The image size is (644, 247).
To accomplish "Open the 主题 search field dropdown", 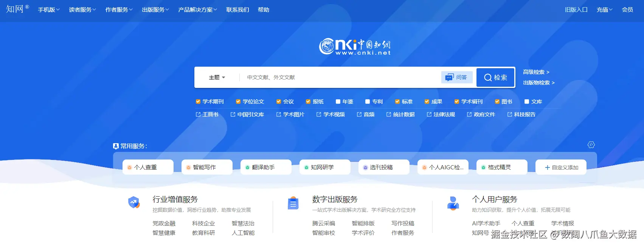I will pyautogui.click(x=217, y=77).
